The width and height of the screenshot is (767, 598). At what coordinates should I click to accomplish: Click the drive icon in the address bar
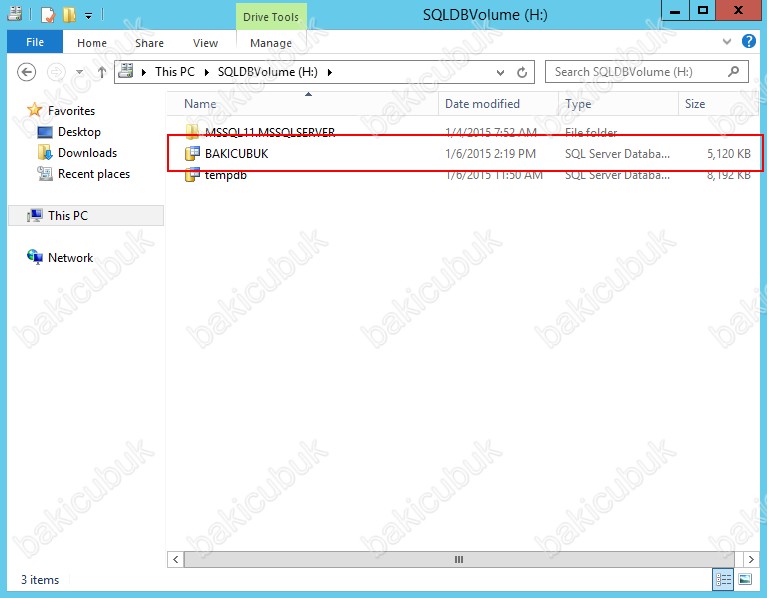click(x=126, y=71)
